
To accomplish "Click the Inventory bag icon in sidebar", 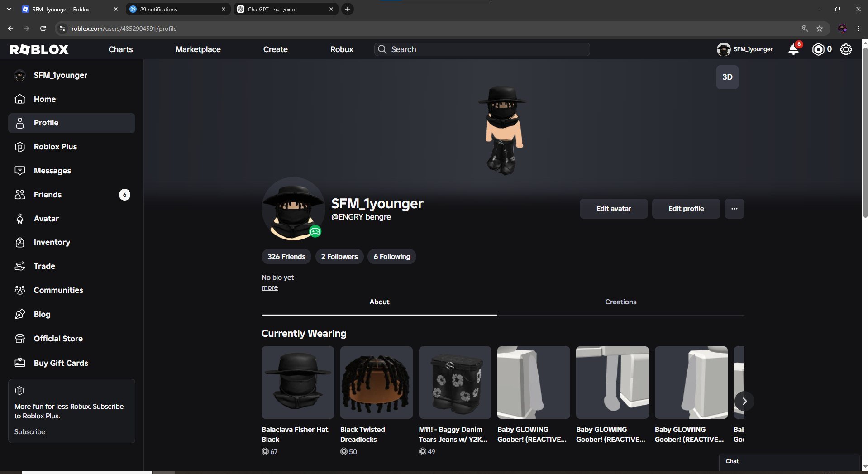I will (x=20, y=242).
